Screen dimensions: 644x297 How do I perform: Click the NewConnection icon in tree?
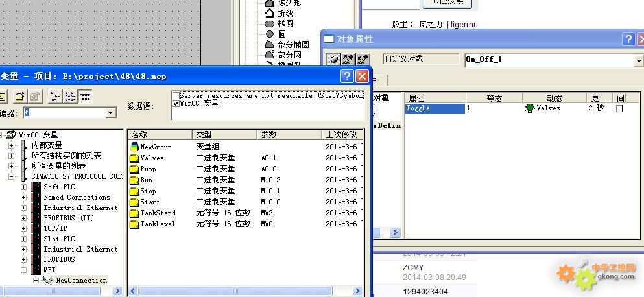coord(47,280)
